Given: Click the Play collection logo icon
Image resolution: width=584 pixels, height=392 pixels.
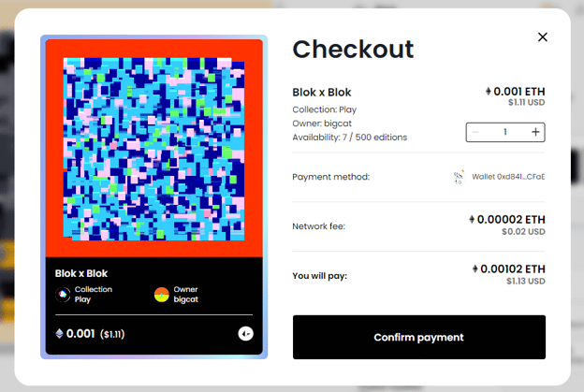Looking at the screenshot, I should click(x=63, y=295).
